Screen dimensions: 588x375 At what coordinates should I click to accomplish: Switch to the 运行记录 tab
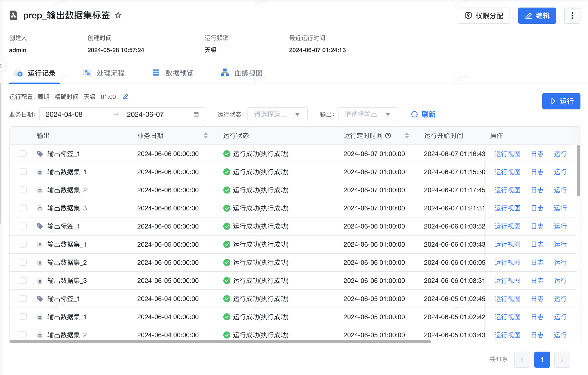coord(34,73)
